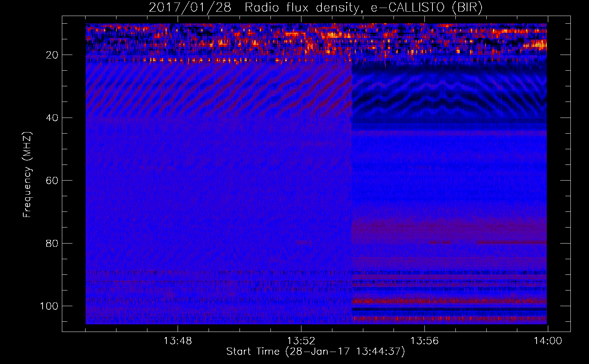589x364 pixels.
Task: Click the 'Frequency (MHZ)' axis label
Action: click(x=27, y=174)
